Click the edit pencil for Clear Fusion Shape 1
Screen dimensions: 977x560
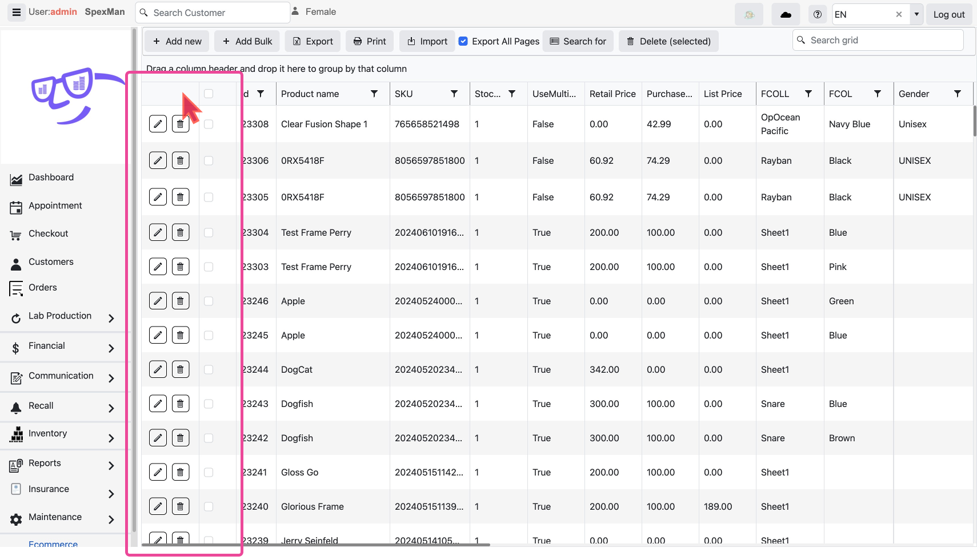point(158,124)
